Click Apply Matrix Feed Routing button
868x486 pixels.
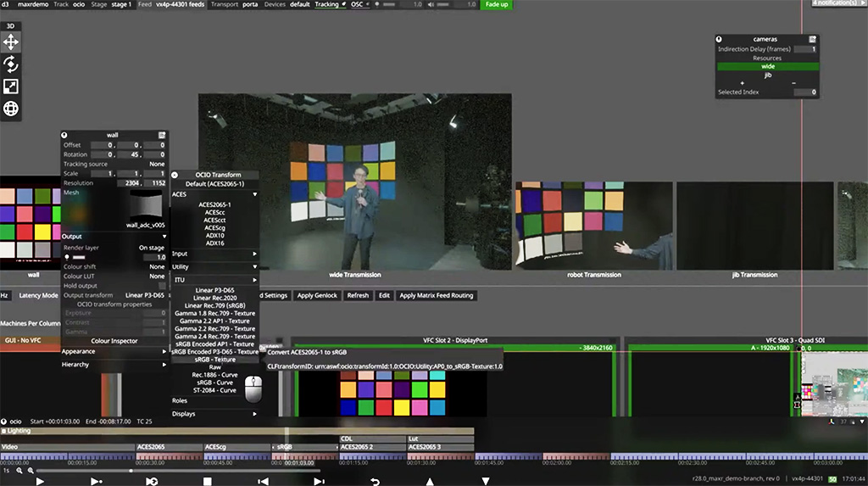pos(437,295)
